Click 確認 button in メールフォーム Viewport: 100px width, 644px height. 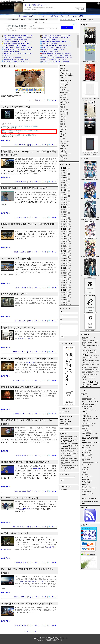[x=62, y=337]
